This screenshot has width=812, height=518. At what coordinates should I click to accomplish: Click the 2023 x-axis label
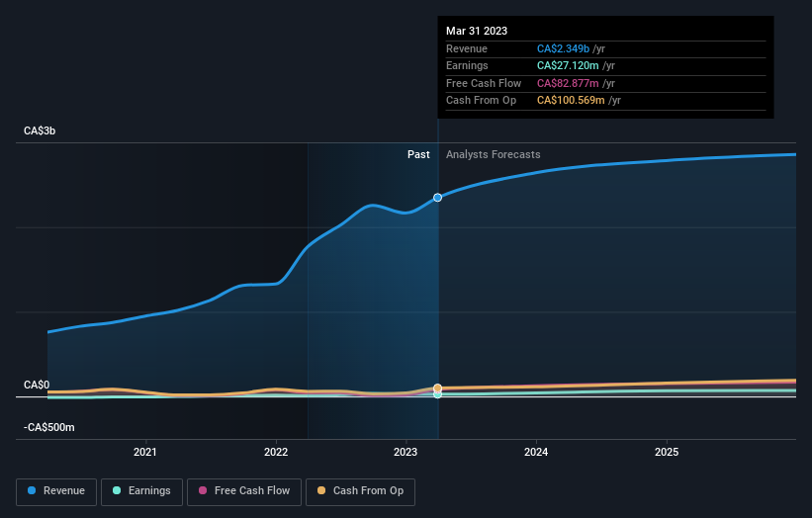coord(405,452)
